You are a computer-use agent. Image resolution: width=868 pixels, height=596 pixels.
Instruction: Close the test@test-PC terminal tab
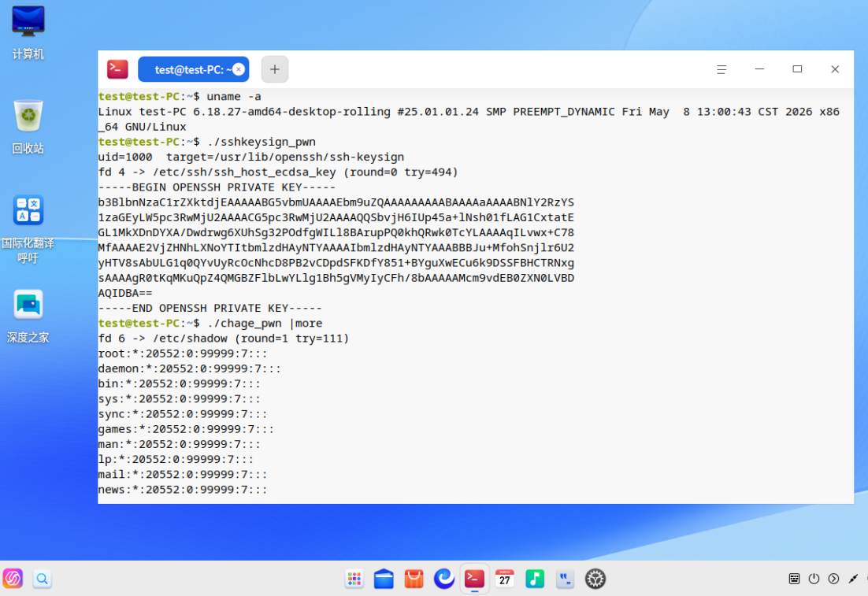coord(239,69)
